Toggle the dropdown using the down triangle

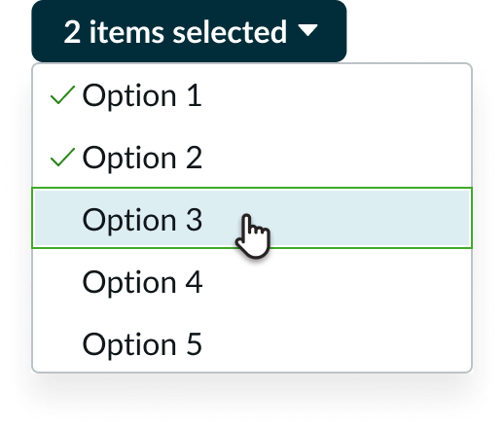[307, 30]
